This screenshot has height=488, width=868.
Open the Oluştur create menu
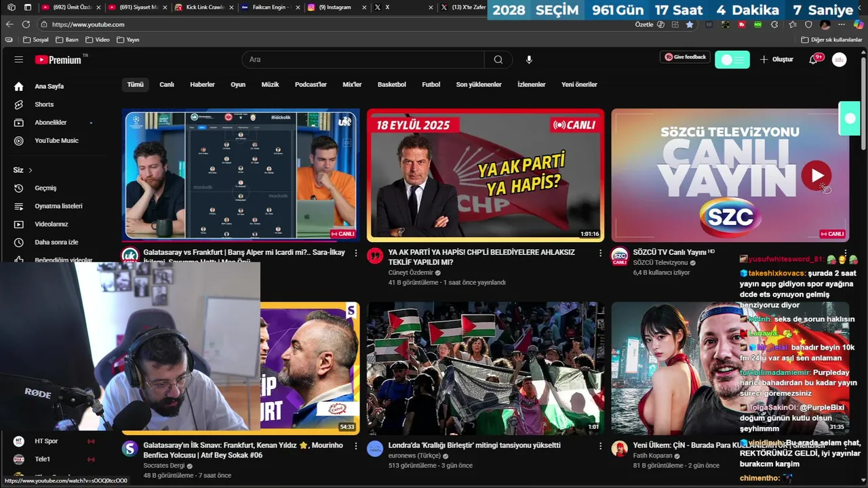[x=776, y=60]
